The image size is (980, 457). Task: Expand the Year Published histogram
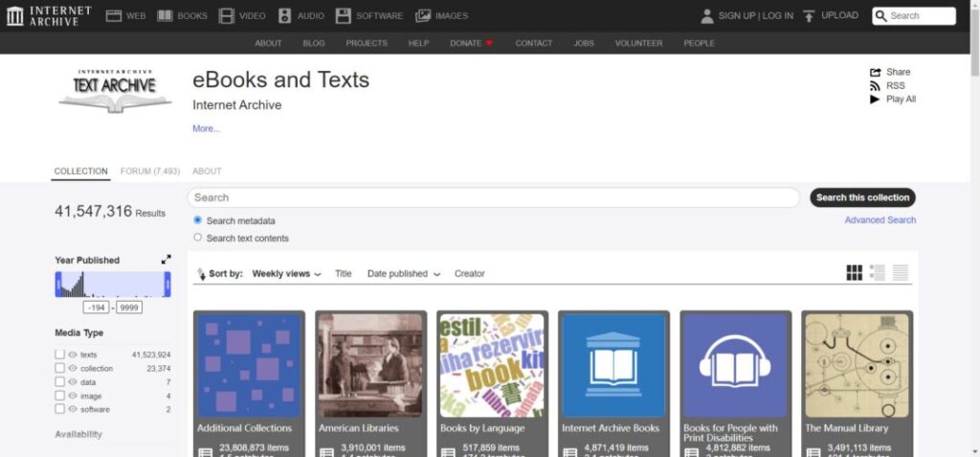coord(166,260)
